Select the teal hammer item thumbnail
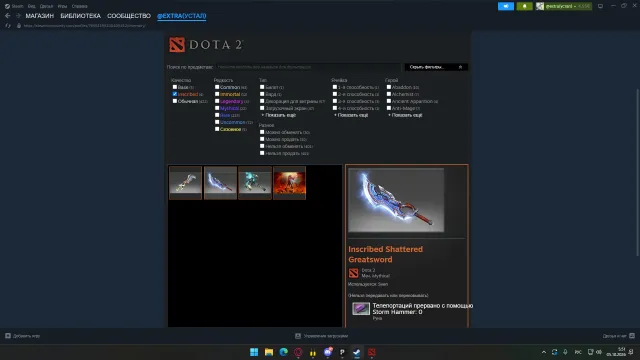This screenshot has height=360, width=640. point(255,182)
